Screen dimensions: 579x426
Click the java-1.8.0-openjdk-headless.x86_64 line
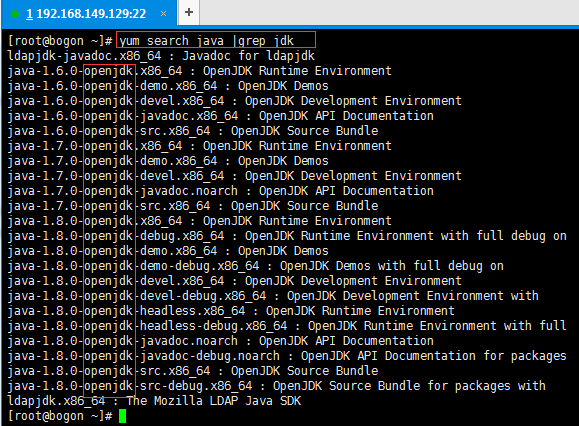coord(231,311)
